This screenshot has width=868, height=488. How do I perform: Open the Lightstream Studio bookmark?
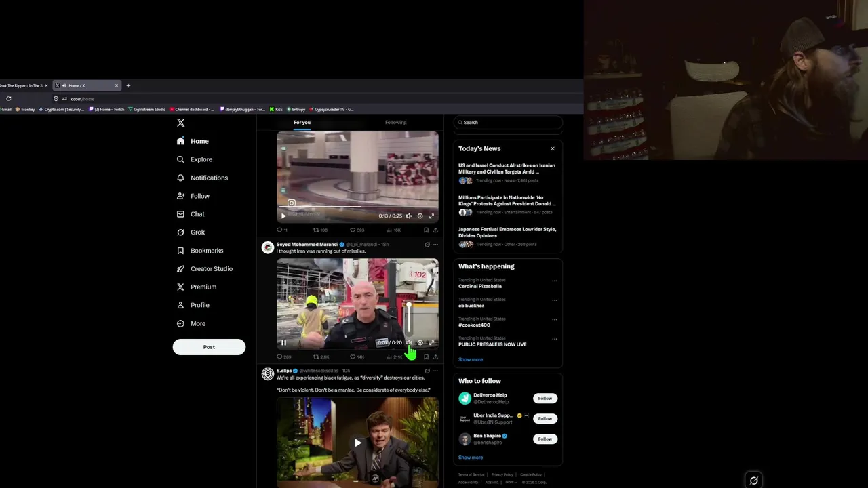(147, 109)
